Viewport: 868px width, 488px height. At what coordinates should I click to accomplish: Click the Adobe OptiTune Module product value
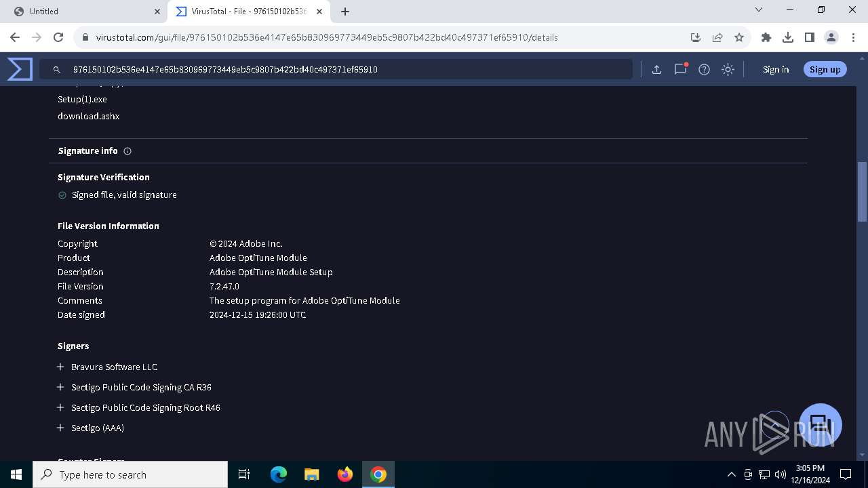pyautogui.click(x=258, y=258)
